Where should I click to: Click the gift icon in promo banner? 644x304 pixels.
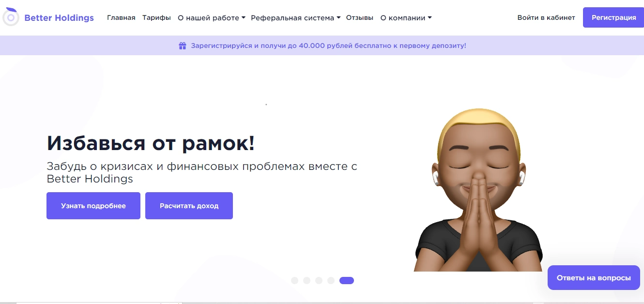pyautogui.click(x=183, y=46)
